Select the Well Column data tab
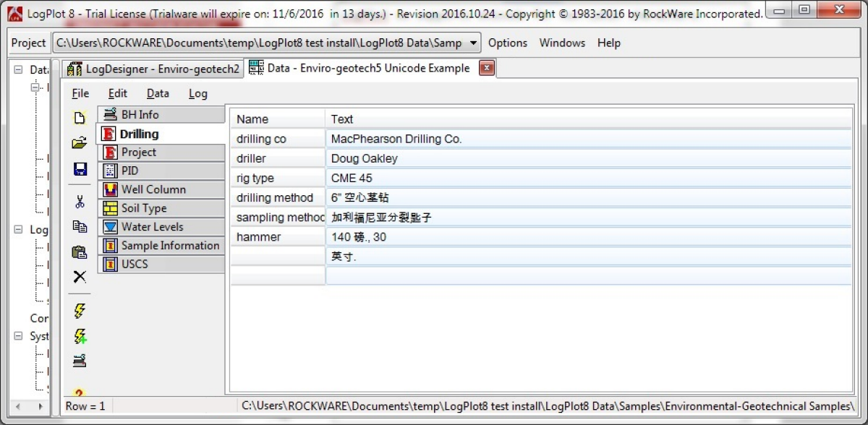Screen dimensions: 868x425 click(x=153, y=189)
